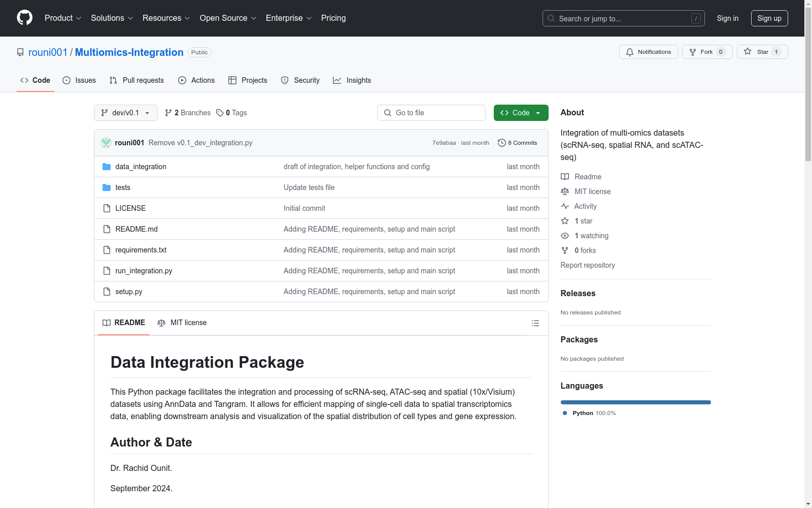This screenshot has width=812, height=508.
Task: Open the requirements.txt file name
Action: tap(141, 250)
